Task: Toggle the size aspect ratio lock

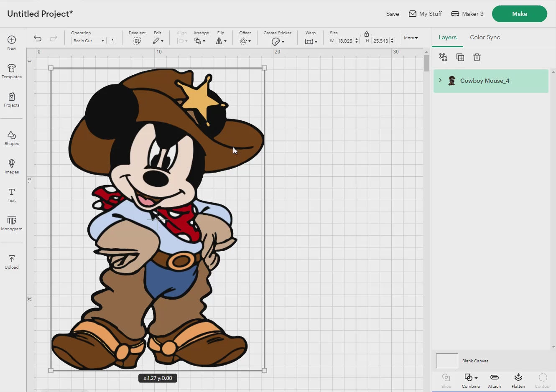Action: [366, 34]
